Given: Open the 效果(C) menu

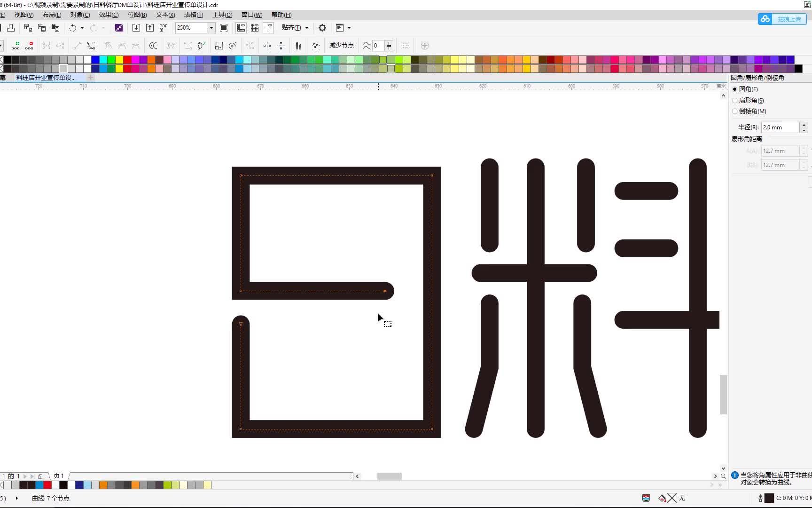Looking at the screenshot, I should (x=109, y=15).
